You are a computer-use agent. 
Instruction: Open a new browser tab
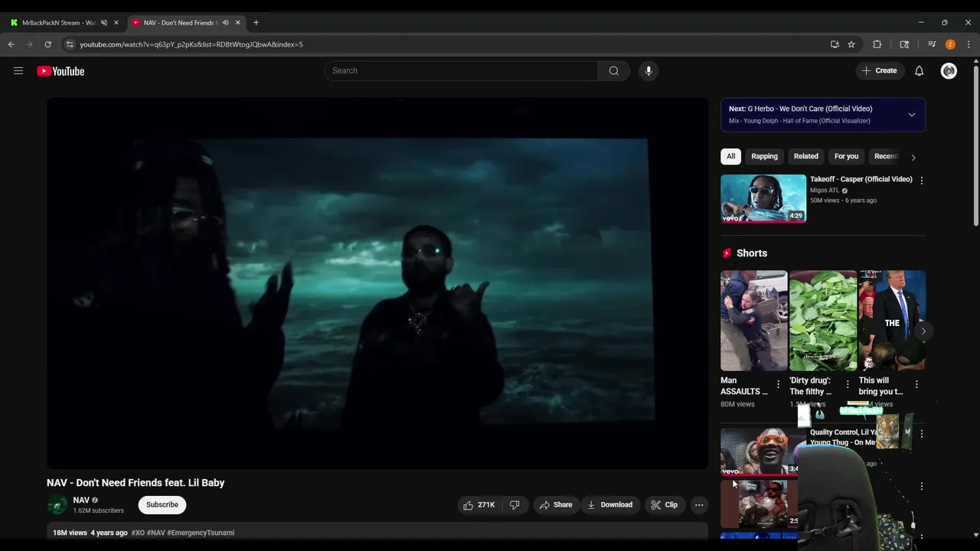pyautogui.click(x=256, y=23)
